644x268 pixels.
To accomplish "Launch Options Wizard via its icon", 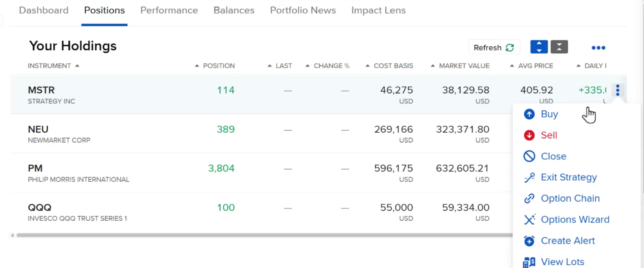I will click(x=529, y=219).
